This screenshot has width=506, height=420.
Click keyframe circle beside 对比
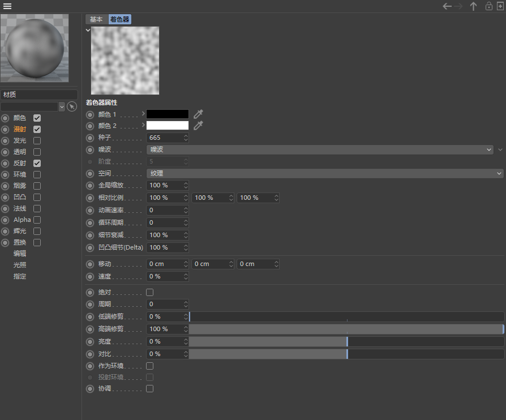90,354
